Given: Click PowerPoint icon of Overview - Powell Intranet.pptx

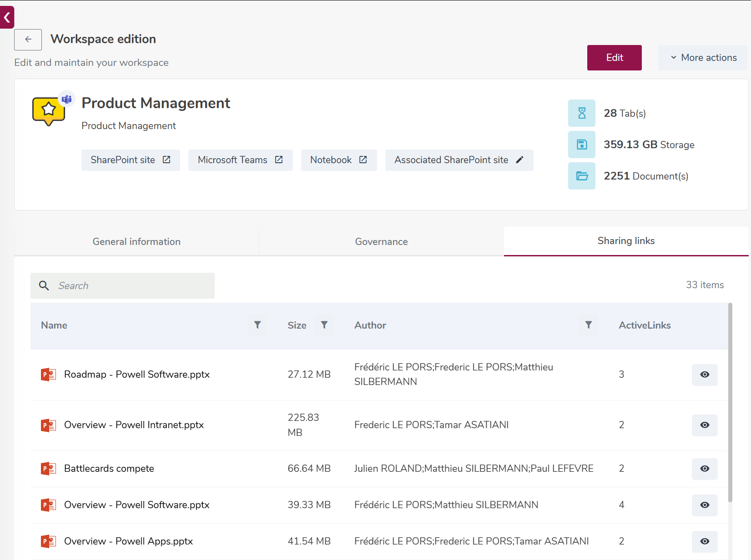Looking at the screenshot, I should pyautogui.click(x=48, y=425).
